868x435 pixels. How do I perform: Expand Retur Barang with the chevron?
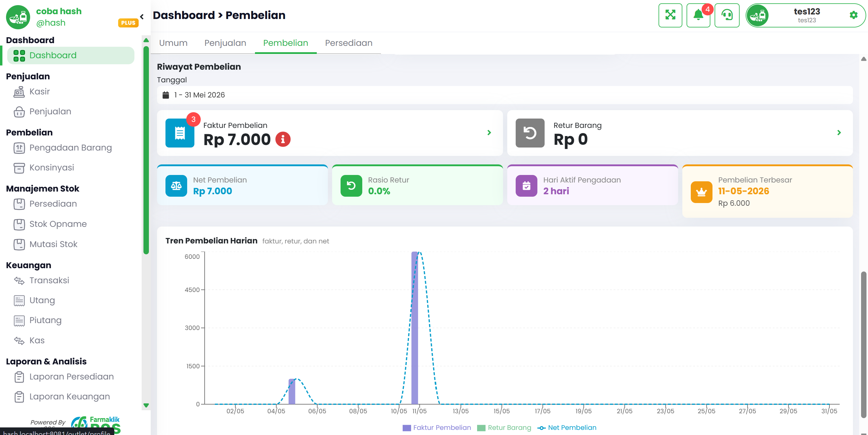839,133
